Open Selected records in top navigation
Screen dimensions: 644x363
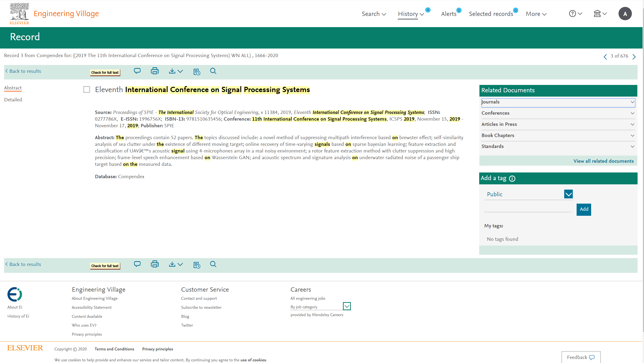491,14
